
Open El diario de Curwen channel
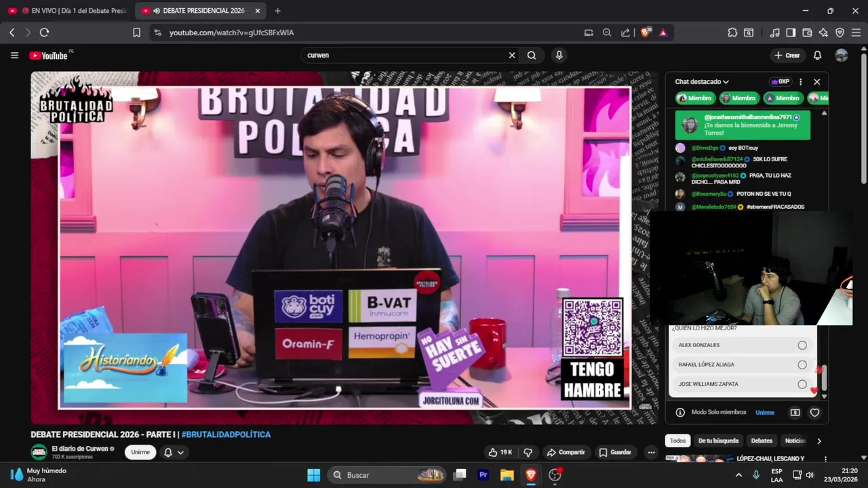(79, 449)
